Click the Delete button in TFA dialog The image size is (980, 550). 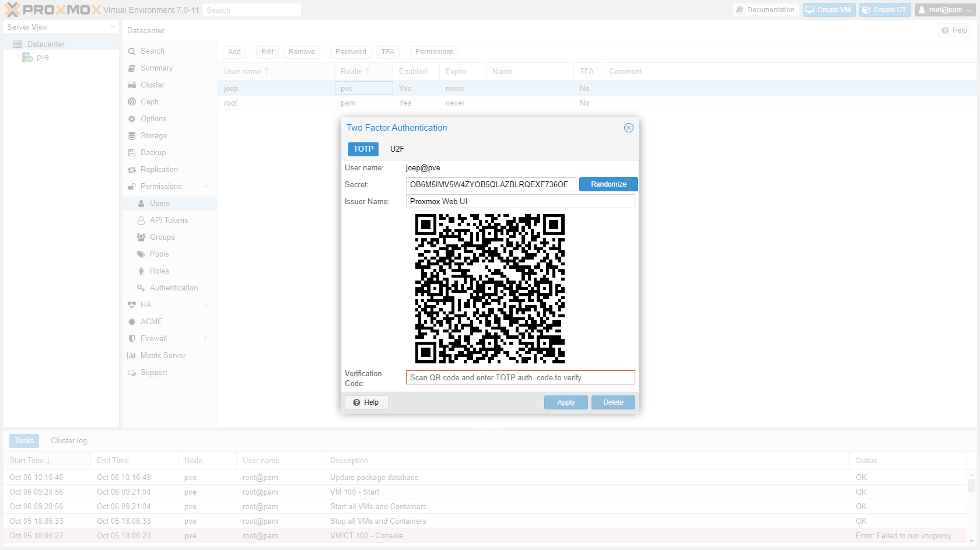point(613,402)
